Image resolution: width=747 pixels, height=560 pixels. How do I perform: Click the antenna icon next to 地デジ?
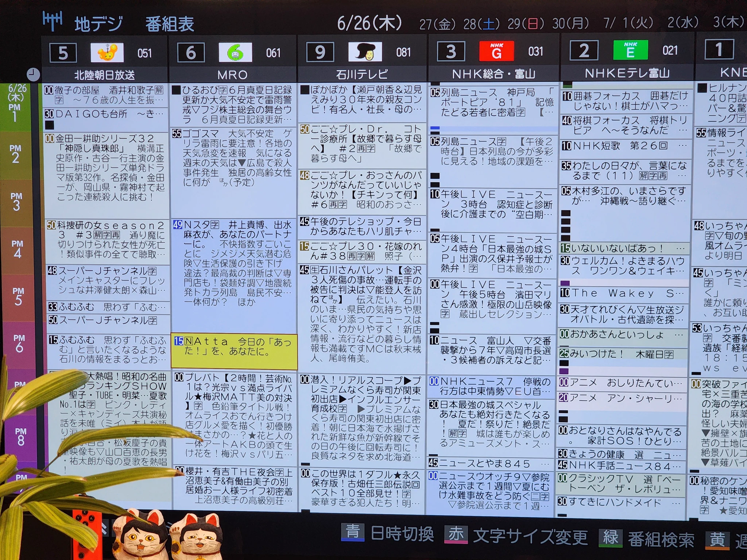click(53, 21)
